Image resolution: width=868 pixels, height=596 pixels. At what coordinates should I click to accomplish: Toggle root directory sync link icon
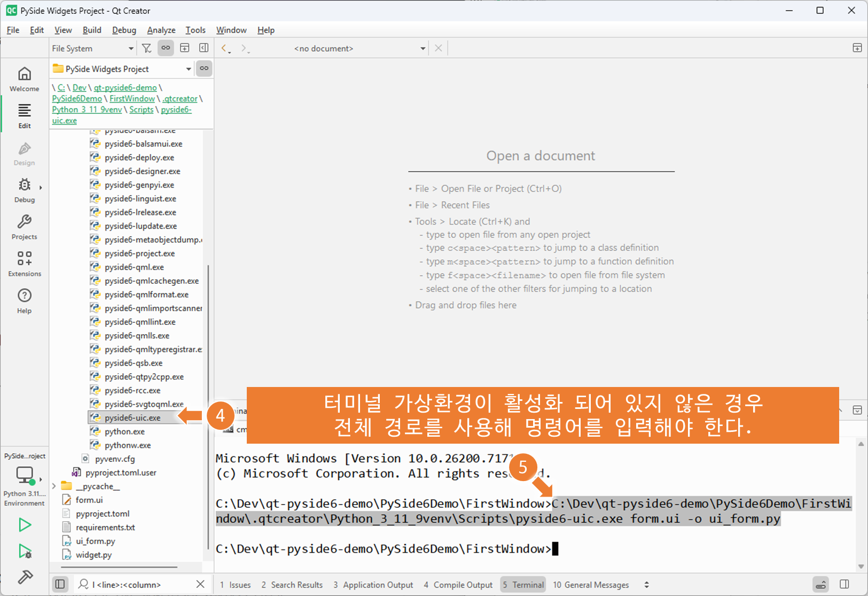[x=204, y=68]
